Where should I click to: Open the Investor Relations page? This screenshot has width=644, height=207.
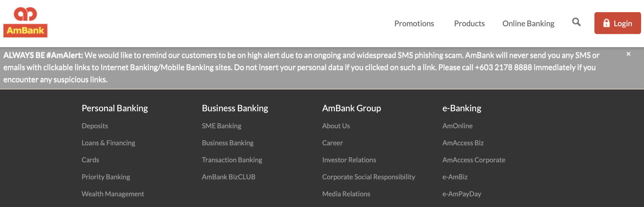click(349, 160)
